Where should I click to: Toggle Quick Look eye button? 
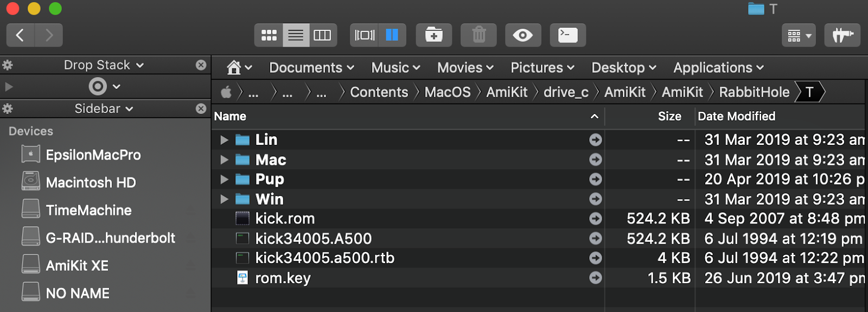pos(523,35)
